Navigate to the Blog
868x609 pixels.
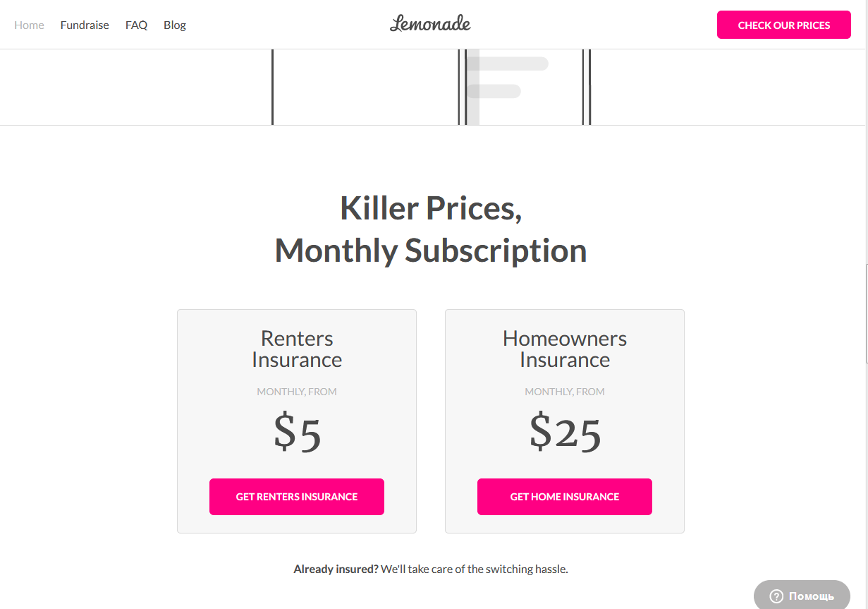[x=175, y=25]
